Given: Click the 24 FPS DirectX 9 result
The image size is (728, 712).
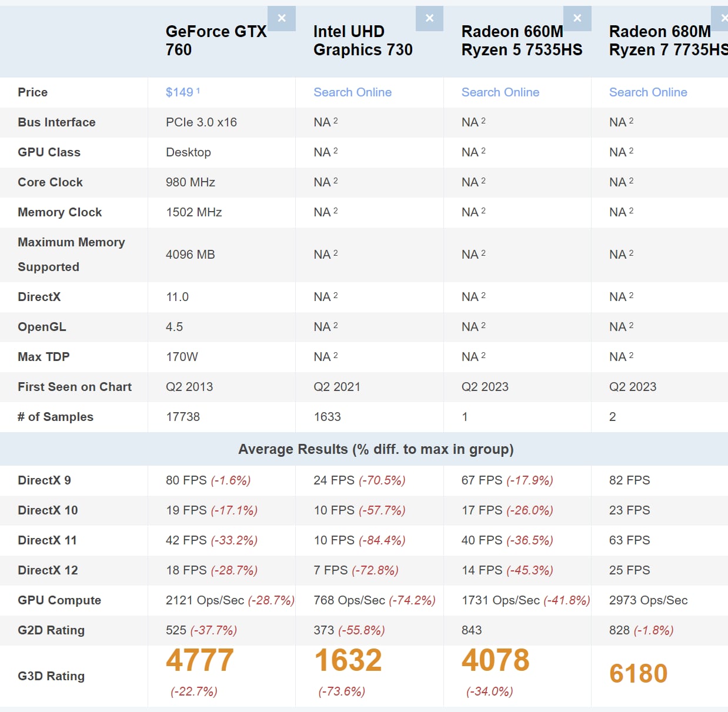Looking at the screenshot, I should pyautogui.click(x=334, y=480).
